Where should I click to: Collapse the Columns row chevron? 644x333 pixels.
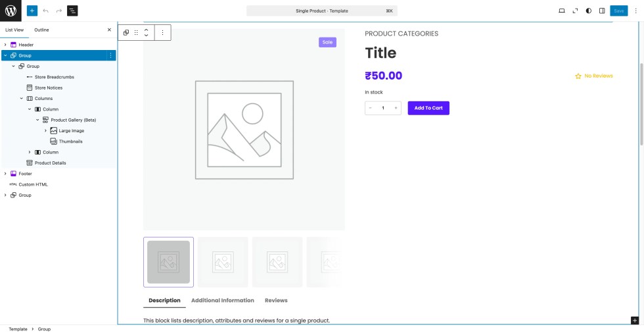pos(22,99)
